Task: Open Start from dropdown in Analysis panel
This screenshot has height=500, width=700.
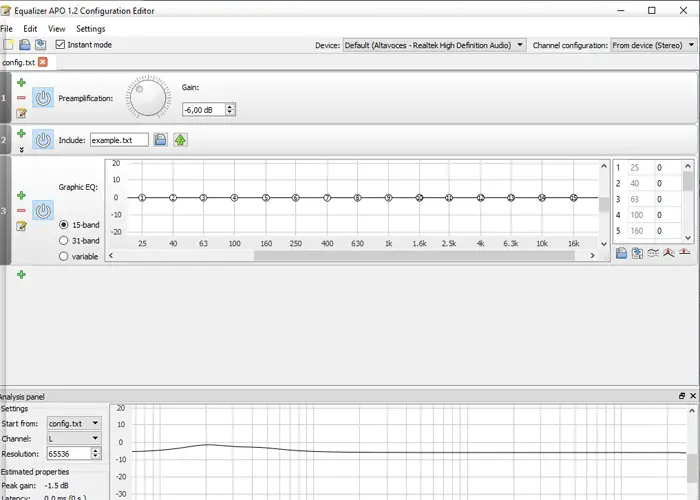Action: [74, 423]
